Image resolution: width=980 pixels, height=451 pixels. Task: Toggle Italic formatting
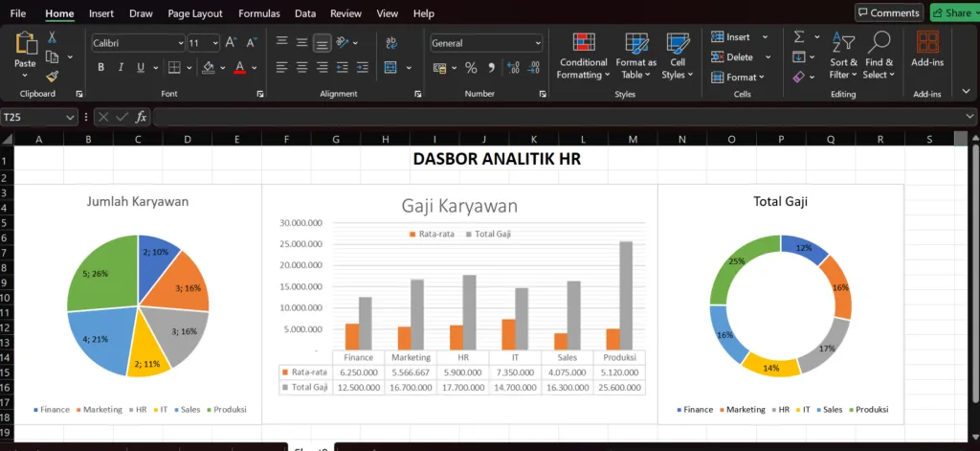(x=121, y=68)
